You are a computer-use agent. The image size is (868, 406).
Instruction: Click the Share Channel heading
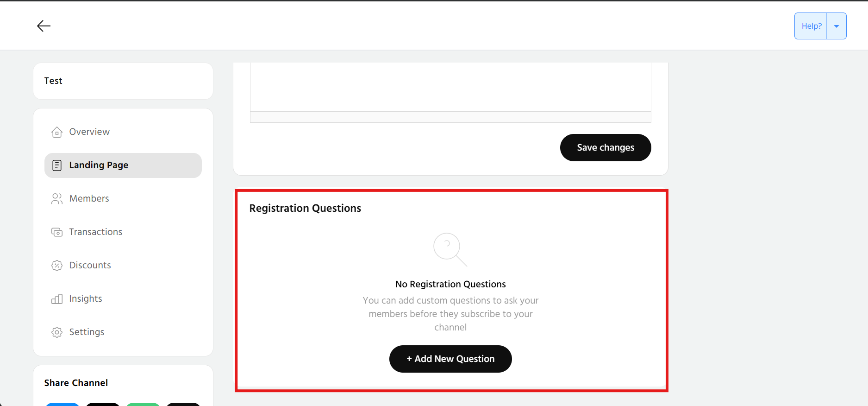76,383
